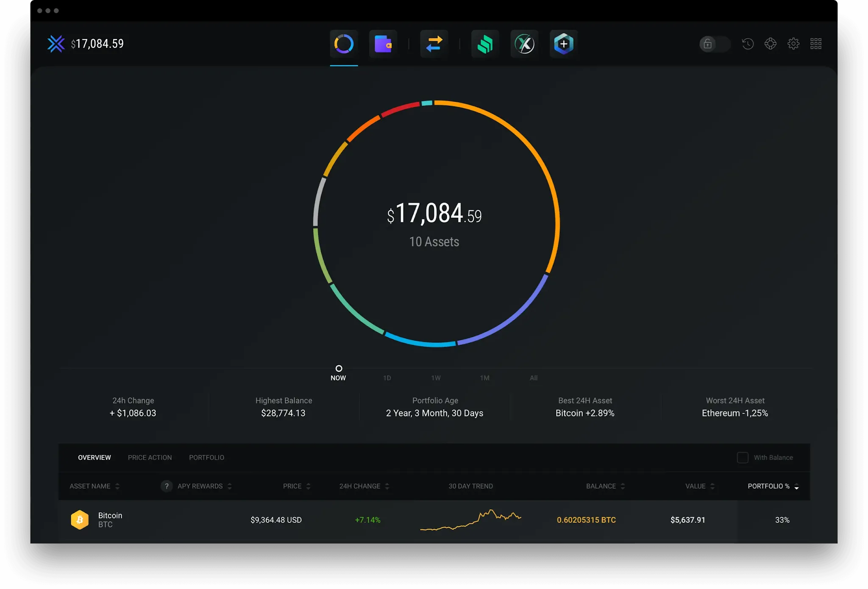Screen dimensions: 868x589
Task: Select the ALL time period filter
Action: pos(533,377)
